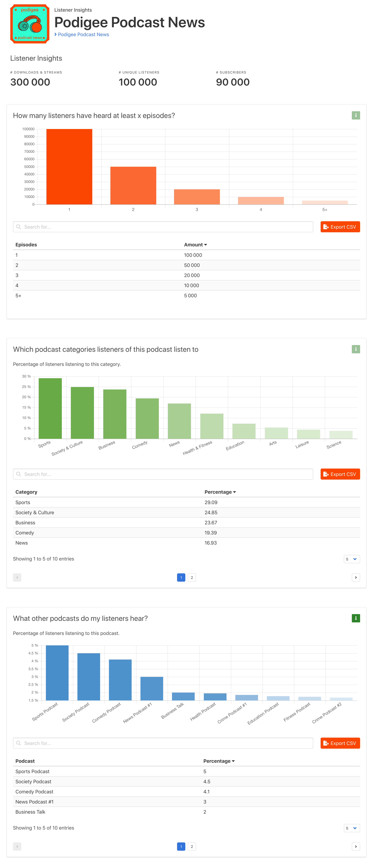The image size is (376, 868).
Task: Click the Comedy Podcast bar in blue chart
Action: 120,680
